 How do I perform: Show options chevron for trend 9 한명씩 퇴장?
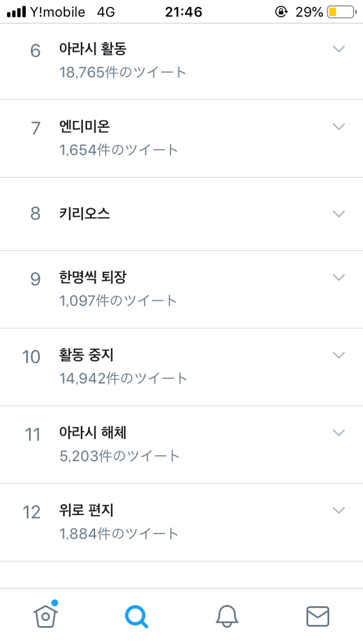[x=339, y=277]
